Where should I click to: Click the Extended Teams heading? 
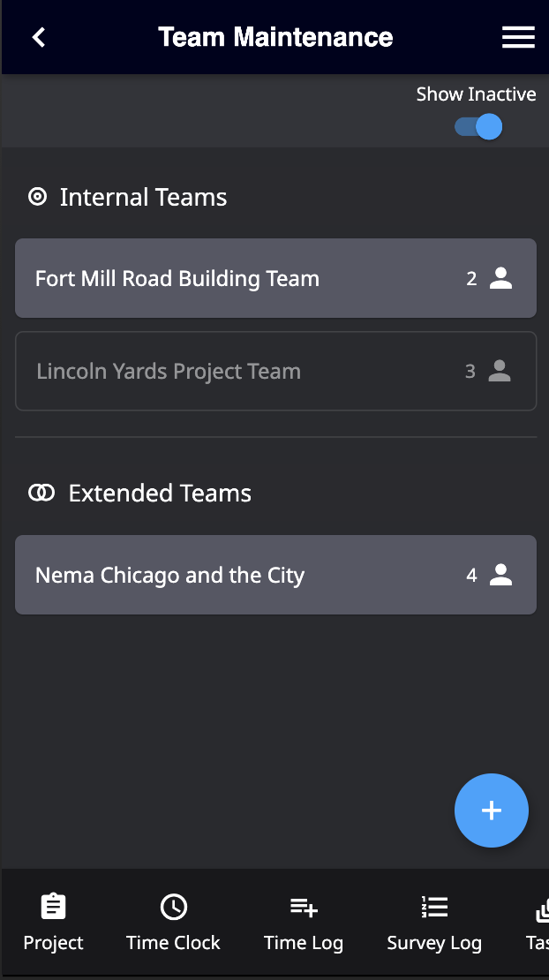point(160,494)
